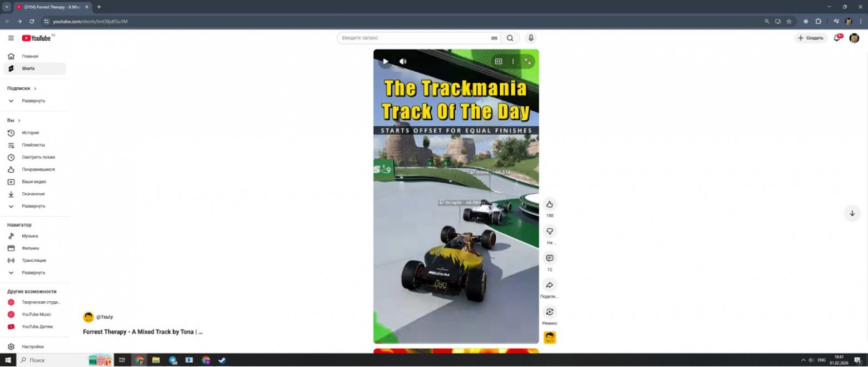Enter fullscreen mode for the short
The height and width of the screenshot is (367, 868).
[527, 61]
